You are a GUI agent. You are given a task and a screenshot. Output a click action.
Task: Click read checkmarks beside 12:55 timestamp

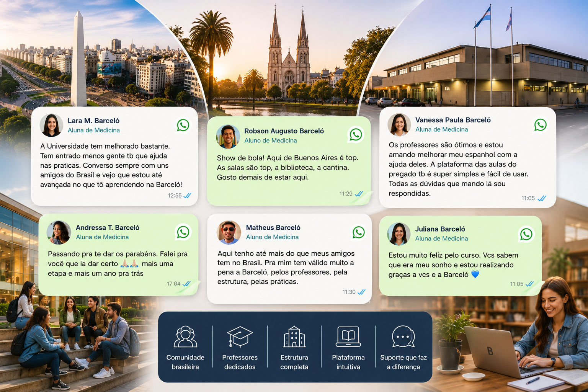coord(187,196)
